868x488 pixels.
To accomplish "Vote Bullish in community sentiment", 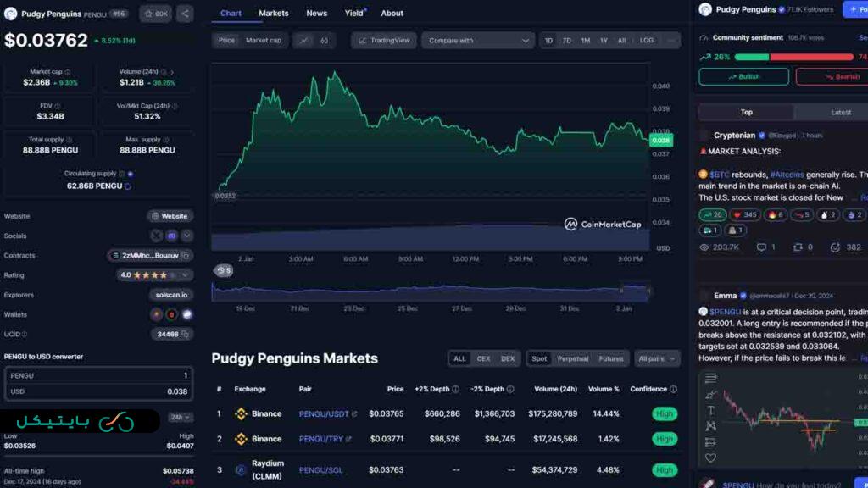I will tap(743, 76).
